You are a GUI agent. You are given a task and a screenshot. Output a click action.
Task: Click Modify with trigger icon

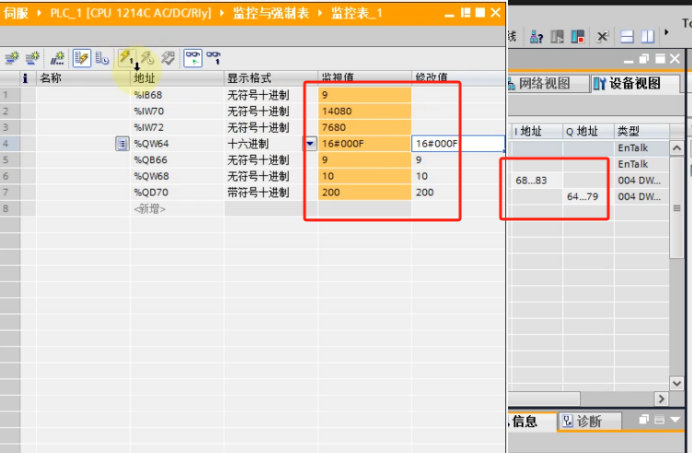coord(147,58)
